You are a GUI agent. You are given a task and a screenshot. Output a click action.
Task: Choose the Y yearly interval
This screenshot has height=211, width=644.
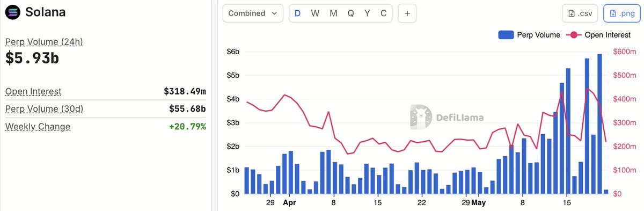click(x=367, y=13)
